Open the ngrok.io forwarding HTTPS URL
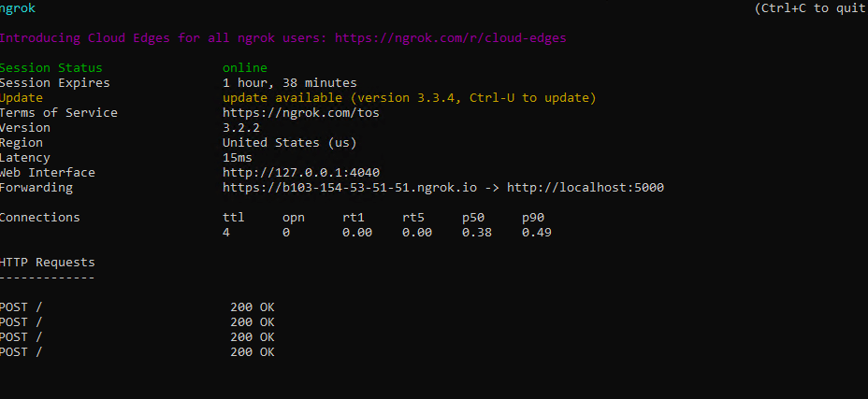This screenshot has height=399, width=868. pos(360,188)
